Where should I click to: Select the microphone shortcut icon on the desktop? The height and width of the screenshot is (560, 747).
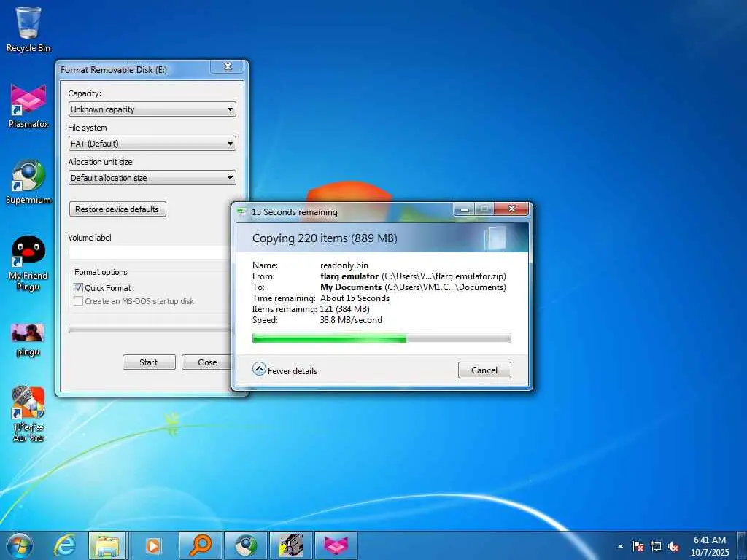pos(28,413)
